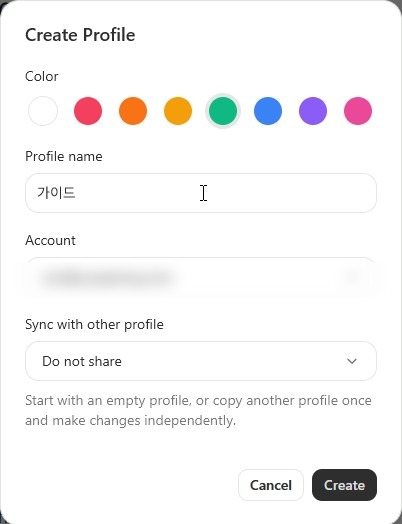This screenshot has height=524, width=402.
Task: Focus the Profile name text field
Action: coord(201,193)
